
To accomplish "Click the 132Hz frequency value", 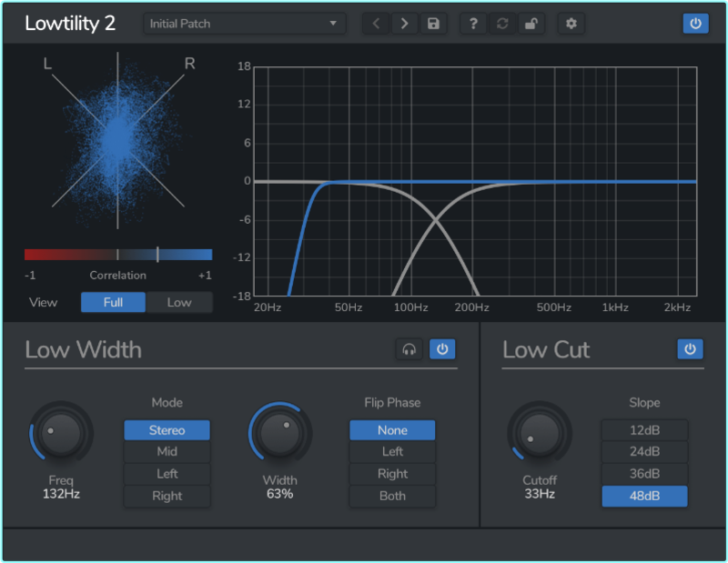I will pos(61,494).
